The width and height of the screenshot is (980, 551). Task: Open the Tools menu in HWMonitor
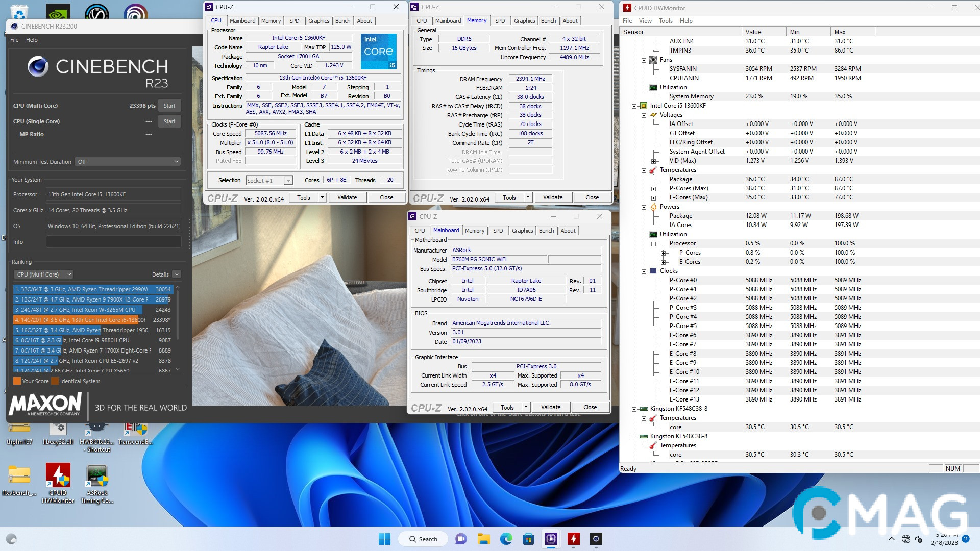[x=665, y=21]
